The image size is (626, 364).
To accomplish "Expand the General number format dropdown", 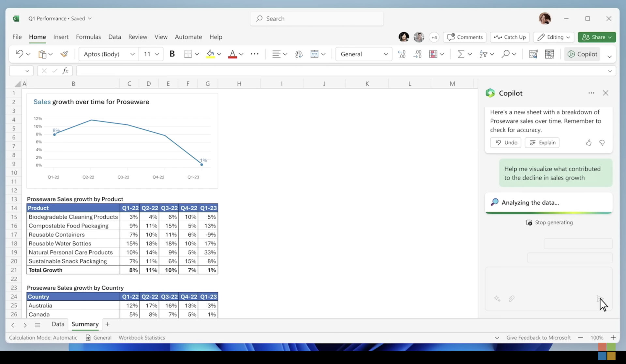I will tap(386, 54).
